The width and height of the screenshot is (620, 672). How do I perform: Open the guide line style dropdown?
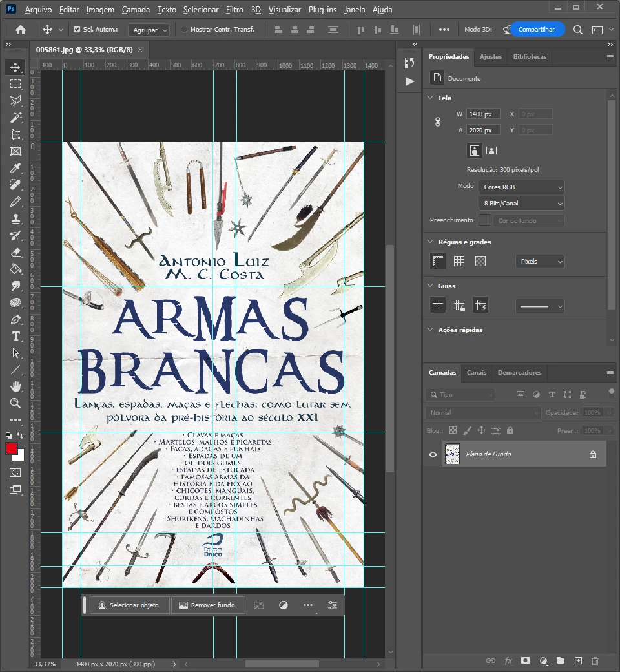click(x=540, y=306)
